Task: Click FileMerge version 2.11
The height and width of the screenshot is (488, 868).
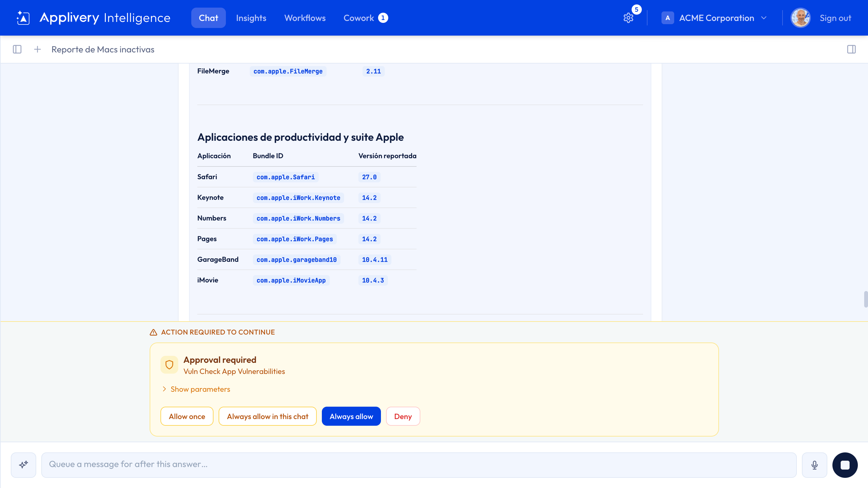Action: [373, 71]
